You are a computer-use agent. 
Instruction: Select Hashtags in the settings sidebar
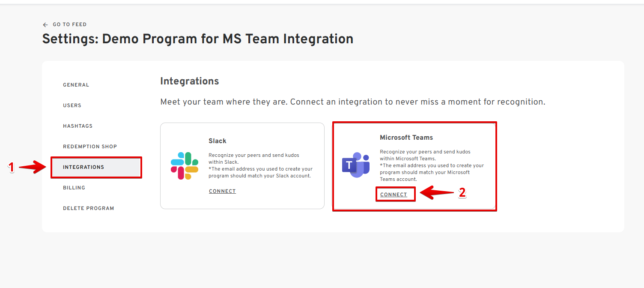click(78, 126)
